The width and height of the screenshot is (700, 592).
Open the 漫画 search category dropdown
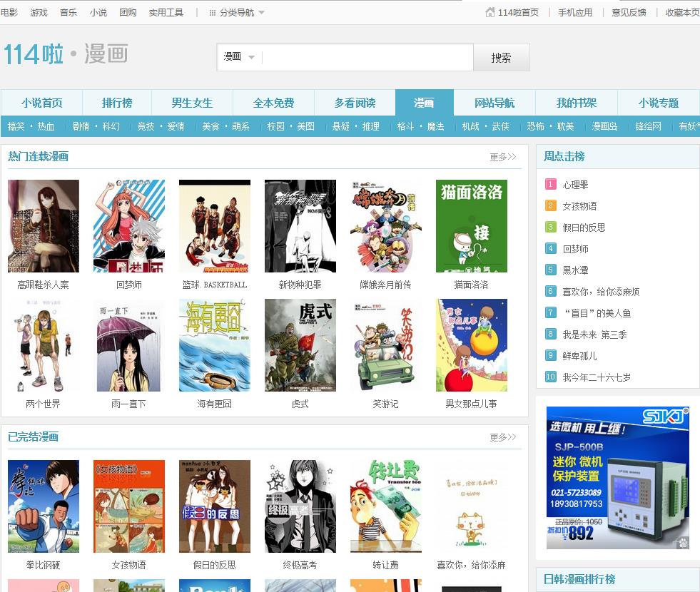coord(239,56)
